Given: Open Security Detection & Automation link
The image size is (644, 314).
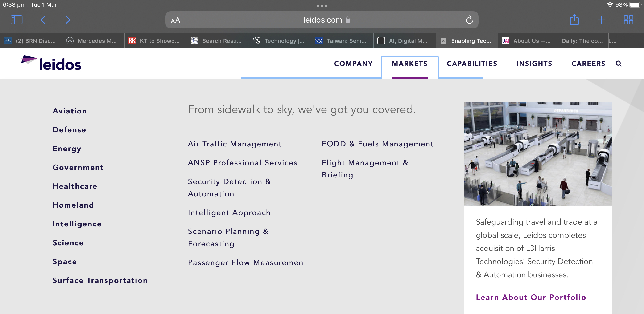Looking at the screenshot, I should (230, 188).
